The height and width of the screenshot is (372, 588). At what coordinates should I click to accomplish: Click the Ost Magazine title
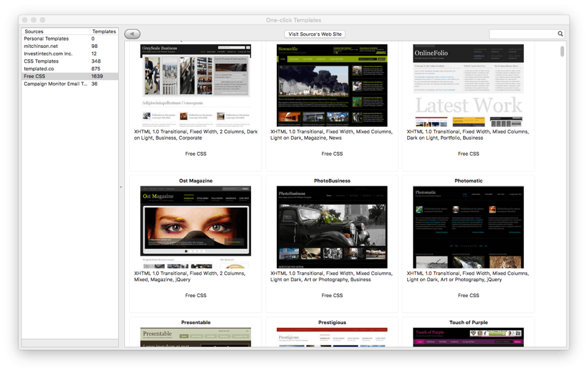[196, 181]
